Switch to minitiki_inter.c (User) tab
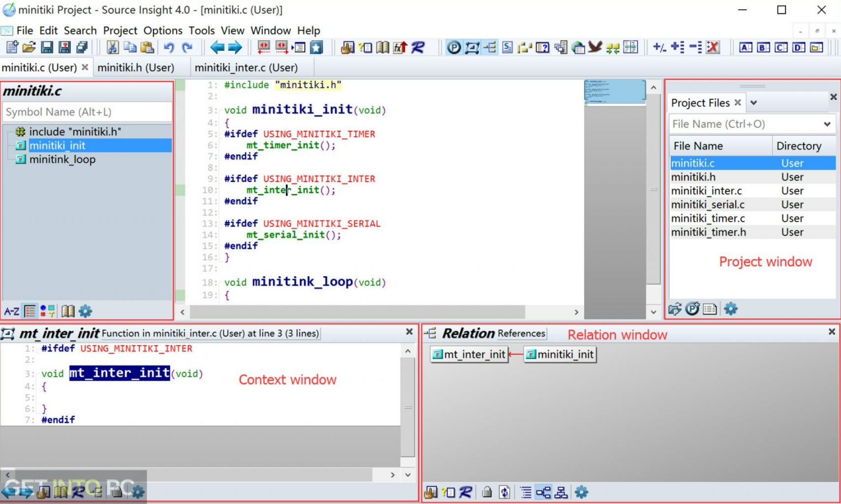This screenshot has height=504, width=841. coord(246,67)
